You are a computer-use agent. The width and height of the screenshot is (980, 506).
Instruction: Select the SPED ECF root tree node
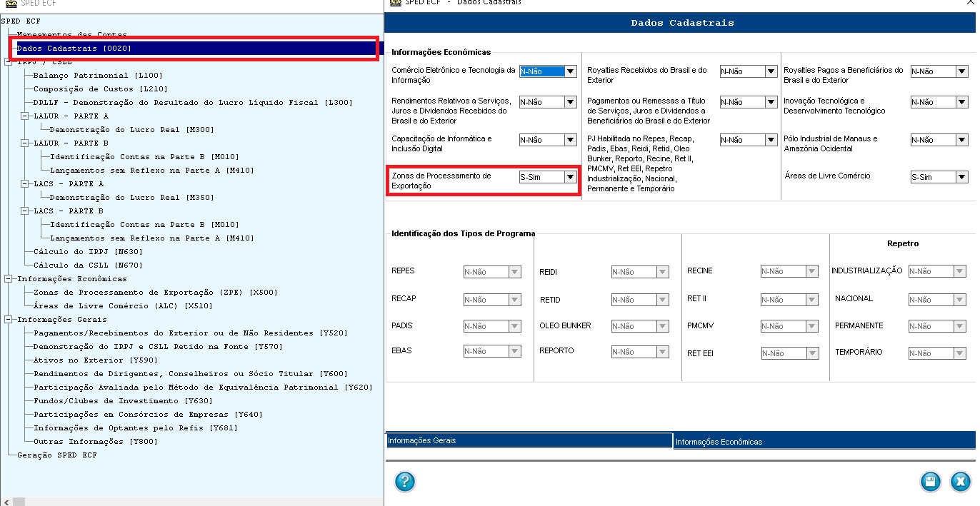(21, 21)
